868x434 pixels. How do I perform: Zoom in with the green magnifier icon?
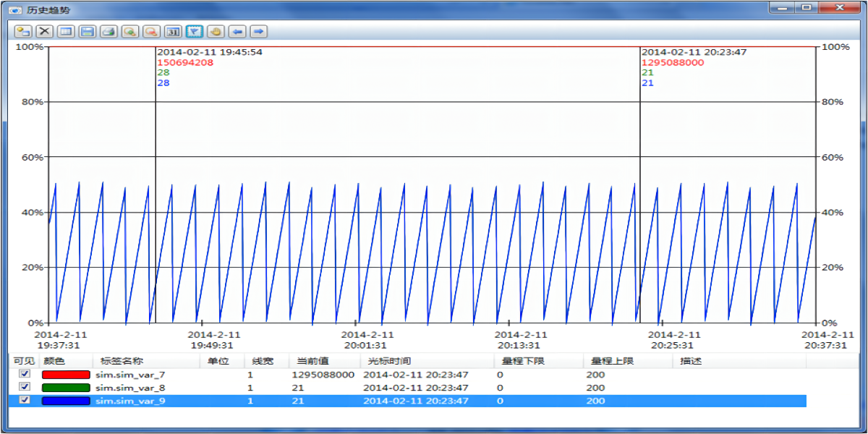(130, 31)
